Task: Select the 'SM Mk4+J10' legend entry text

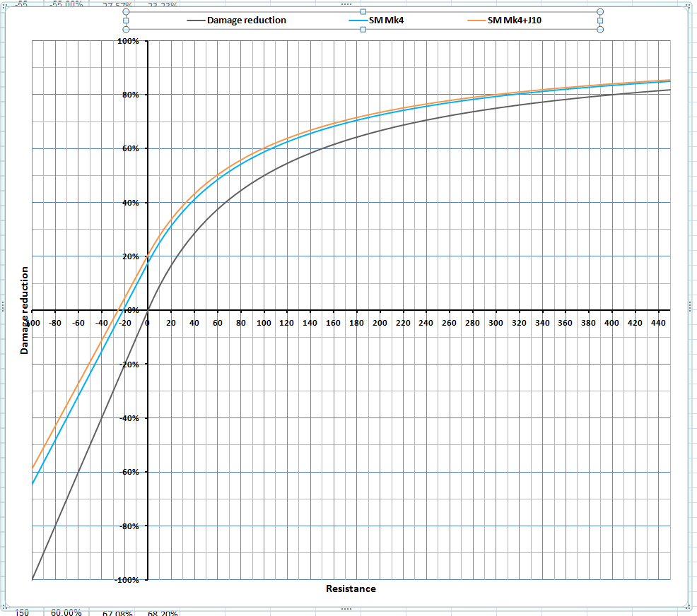Action: coord(515,20)
